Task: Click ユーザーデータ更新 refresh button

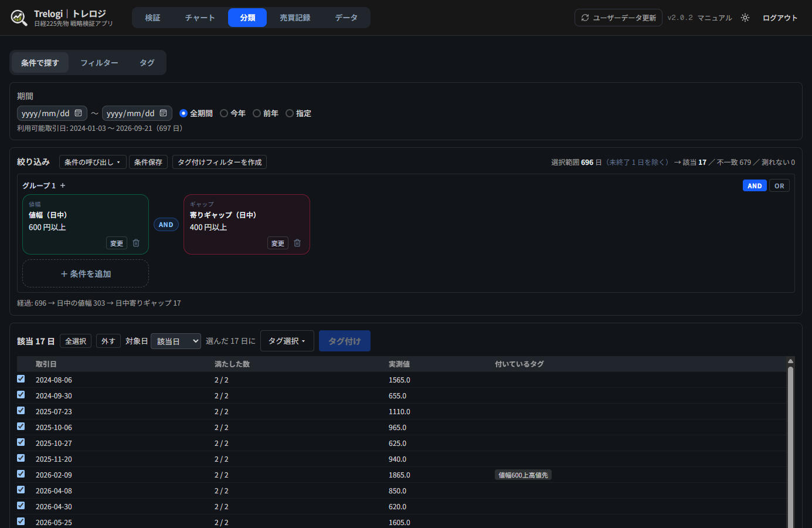Action: click(x=619, y=18)
